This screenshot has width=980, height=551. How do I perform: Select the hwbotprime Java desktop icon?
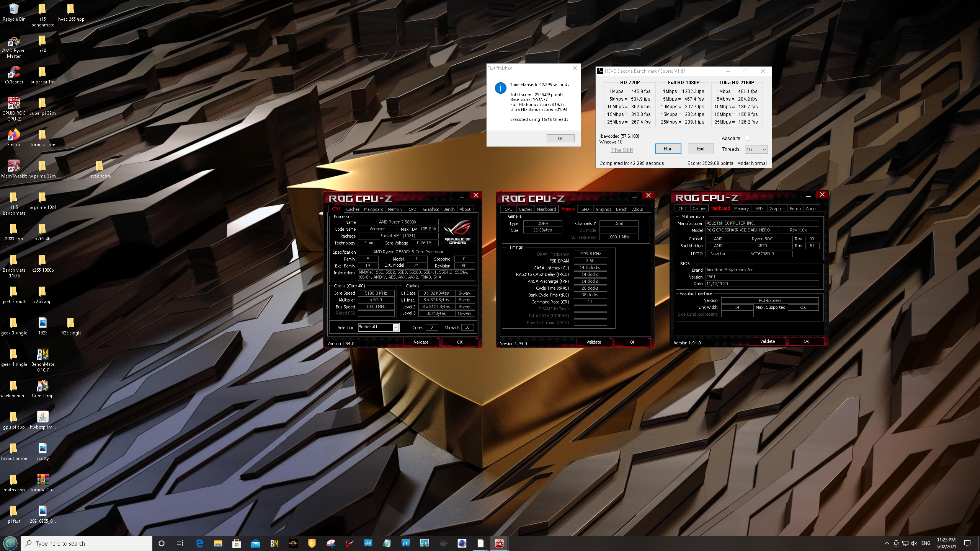(x=42, y=420)
